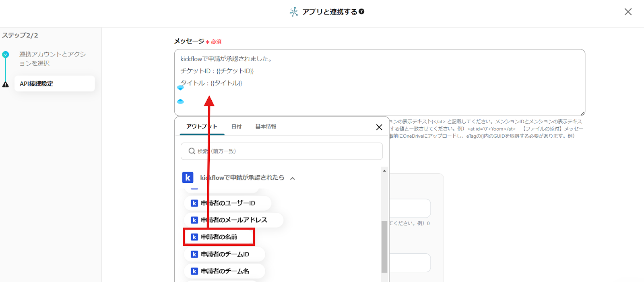Viewport: 644px width, 282px height.
Task: Click the completed step checkmark icon
Action: (5, 54)
